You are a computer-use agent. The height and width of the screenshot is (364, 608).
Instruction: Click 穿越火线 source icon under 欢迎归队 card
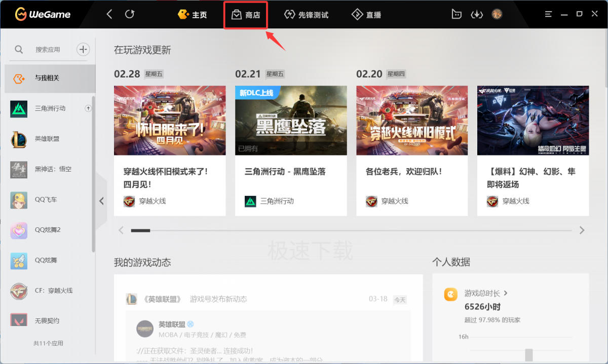[371, 201]
